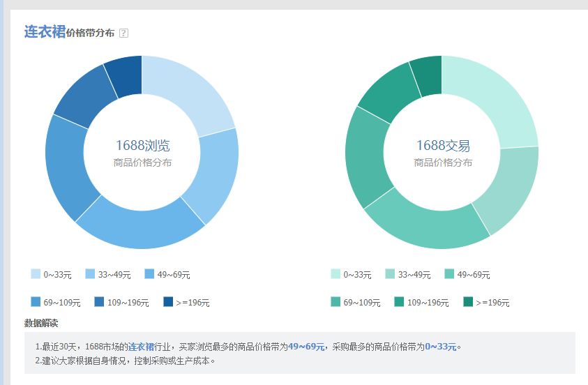588x385 pixels.
Task: Select 69~109元 slice in browse donut
Action: [68, 165]
